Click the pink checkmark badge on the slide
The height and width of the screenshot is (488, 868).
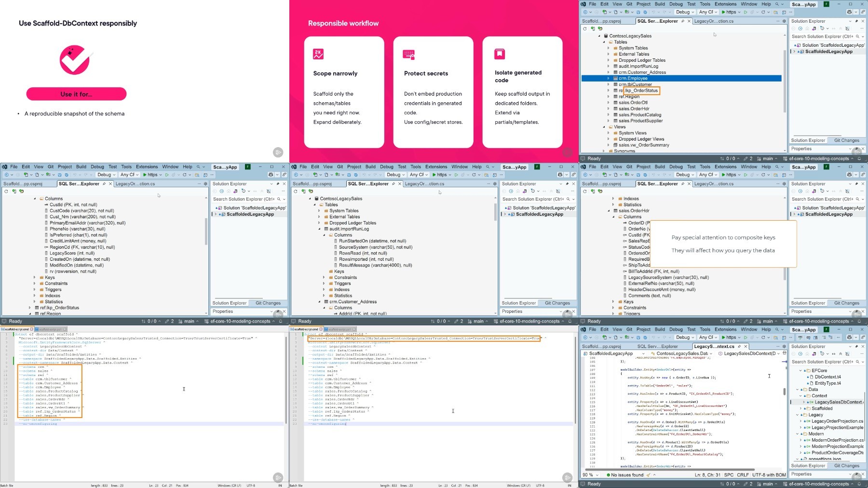click(75, 60)
